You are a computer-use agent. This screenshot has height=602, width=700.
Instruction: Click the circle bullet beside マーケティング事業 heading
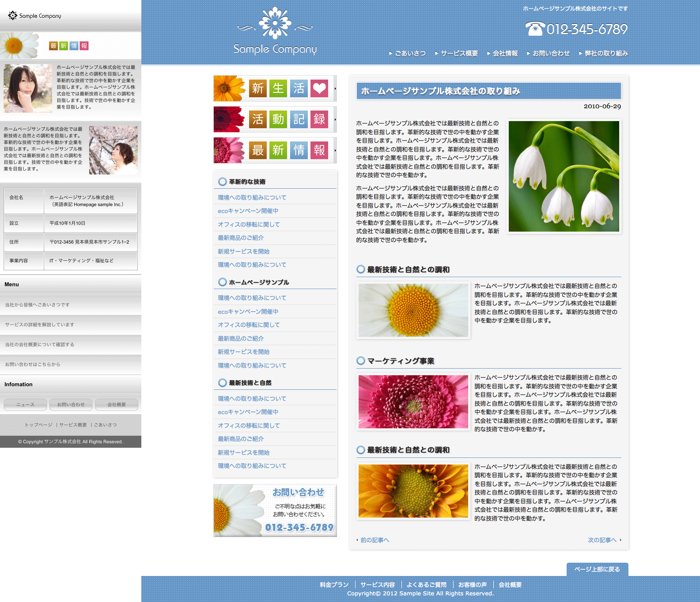tap(361, 361)
